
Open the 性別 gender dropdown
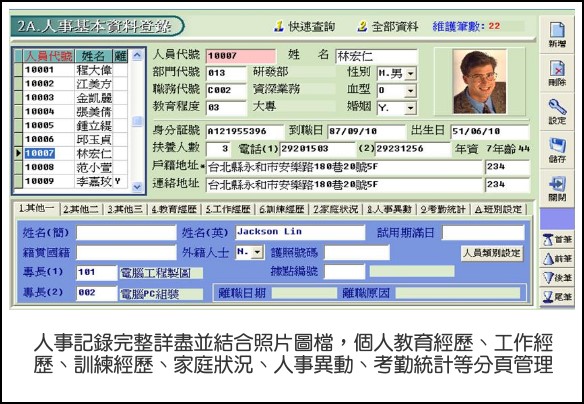coord(410,73)
